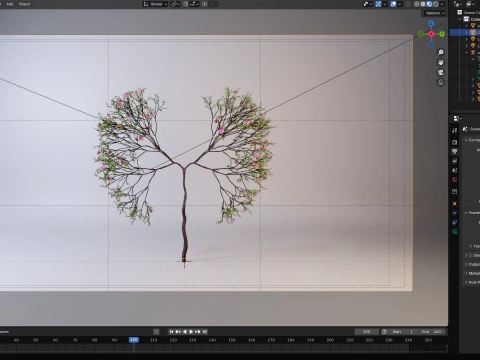This screenshot has width=480, height=360.
Task: Open the snapping options dropdown
Action: 194,4
